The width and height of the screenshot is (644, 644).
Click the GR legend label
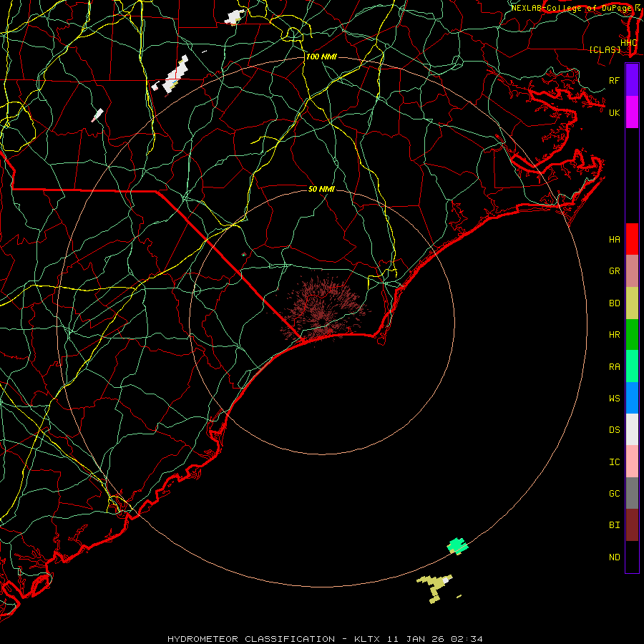[615, 271]
